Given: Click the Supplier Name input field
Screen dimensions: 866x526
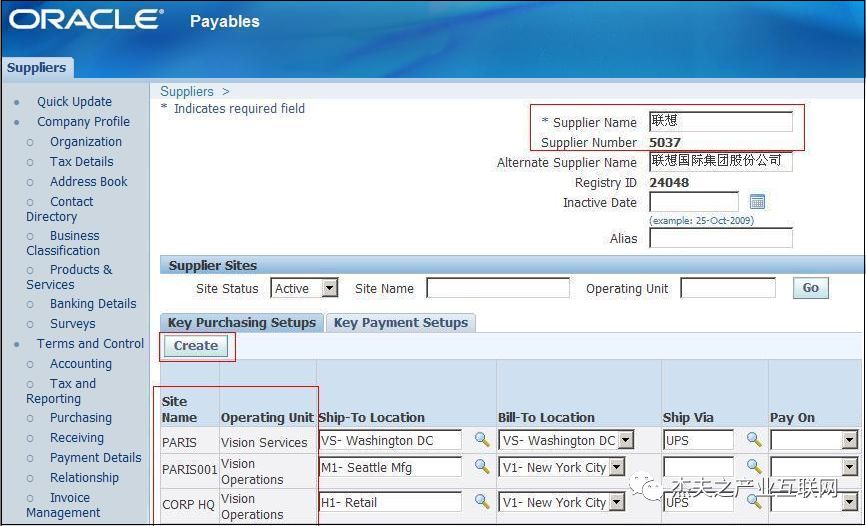Looking at the screenshot, I should (x=721, y=122).
